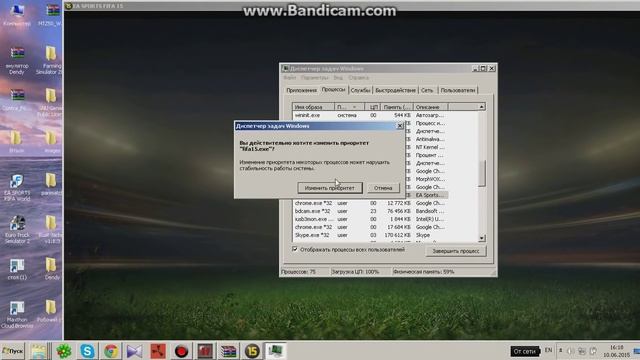Open эмулятор Dendy desktop icon
This screenshot has width=640, height=360.
[x=17, y=60]
